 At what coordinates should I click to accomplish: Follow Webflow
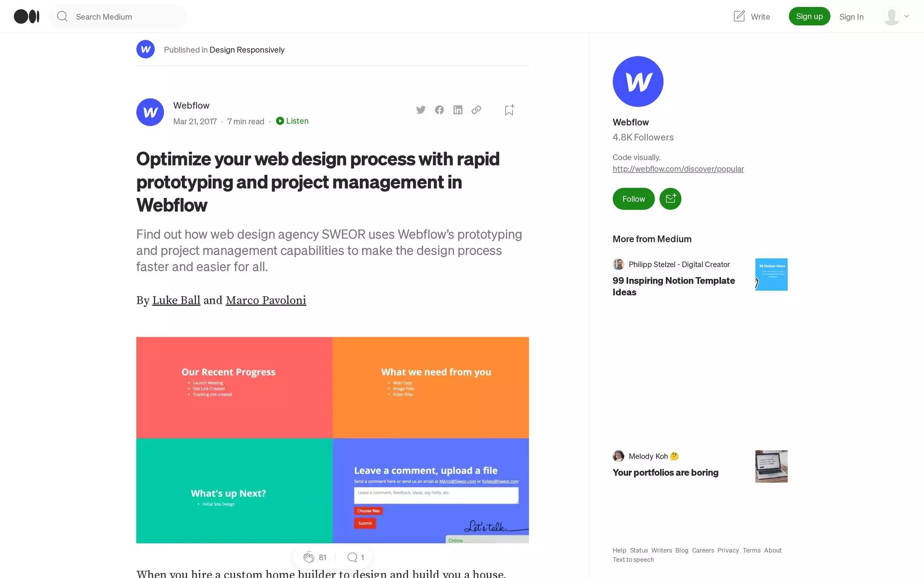pyautogui.click(x=633, y=199)
